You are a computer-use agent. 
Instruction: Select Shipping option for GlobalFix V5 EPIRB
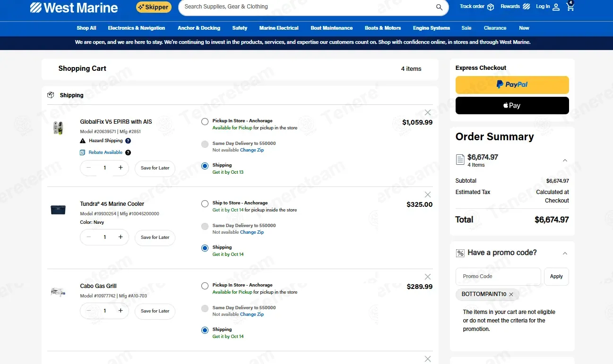(x=205, y=166)
